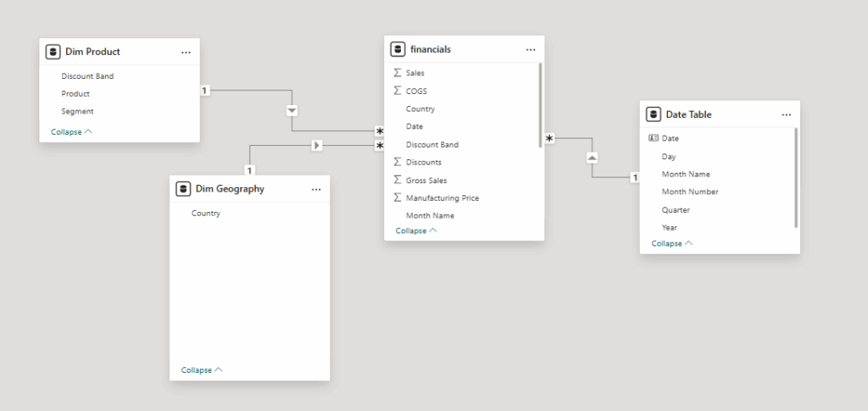Viewport: 868px width, 411px height.
Task: Click the Date Table header icon
Action: pyautogui.click(x=653, y=114)
